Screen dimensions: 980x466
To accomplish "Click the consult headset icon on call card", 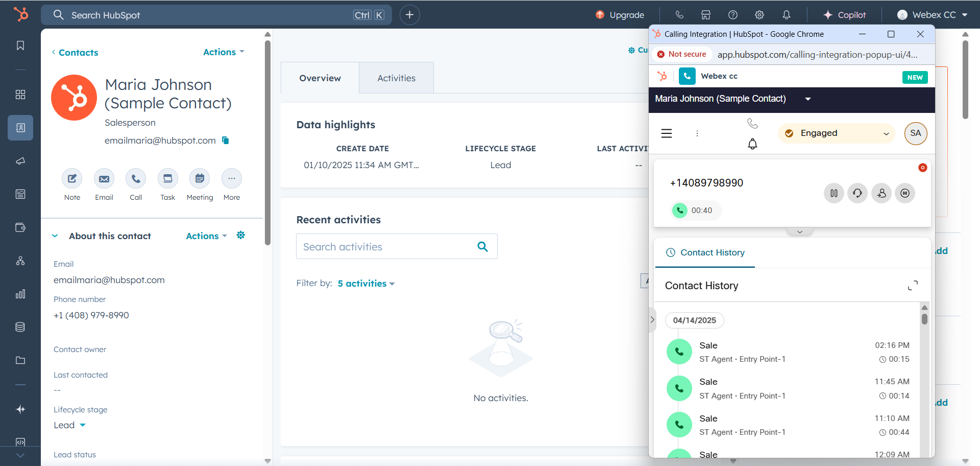I will tap(857, 193).
